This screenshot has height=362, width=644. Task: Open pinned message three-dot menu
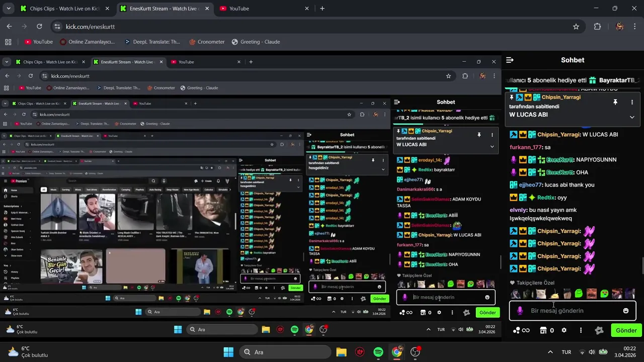[632, 102]
